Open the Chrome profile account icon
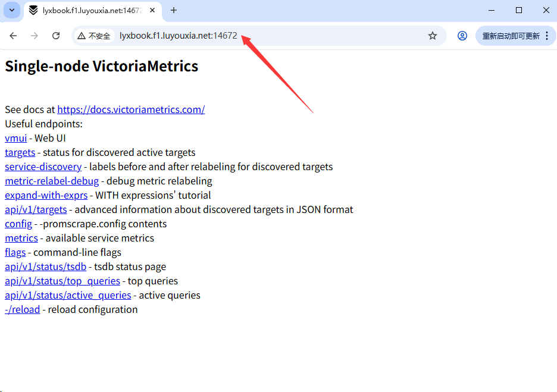This screenshot has height=392, width=557. 462,36
